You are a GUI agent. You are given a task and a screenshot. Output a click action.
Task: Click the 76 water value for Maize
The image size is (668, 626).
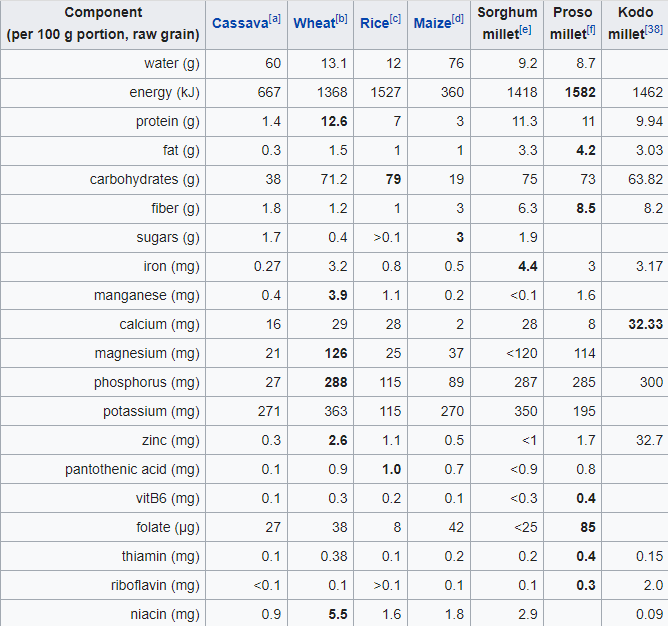click(456, 63)
